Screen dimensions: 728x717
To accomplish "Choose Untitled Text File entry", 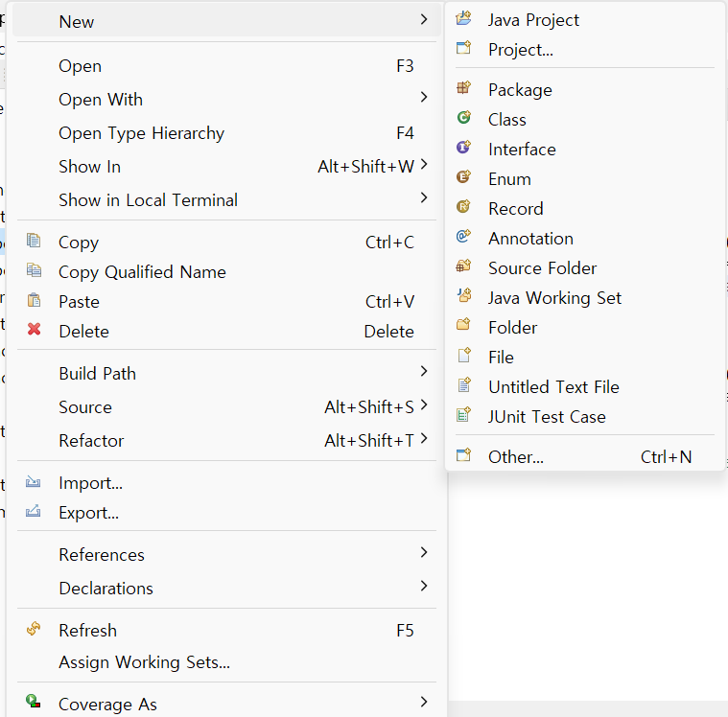I will tap(584, 386).
